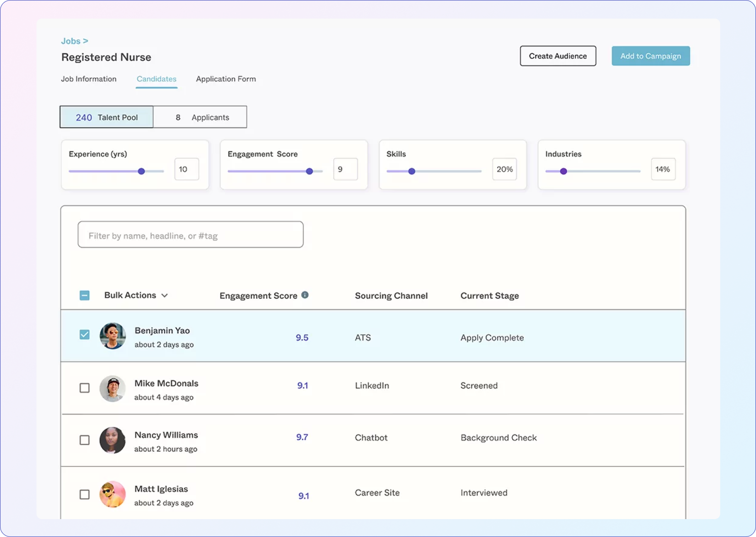Click the Engagement Score value box showing 9
This screenshot has height=537, width=756.
[x=346, y=169]
